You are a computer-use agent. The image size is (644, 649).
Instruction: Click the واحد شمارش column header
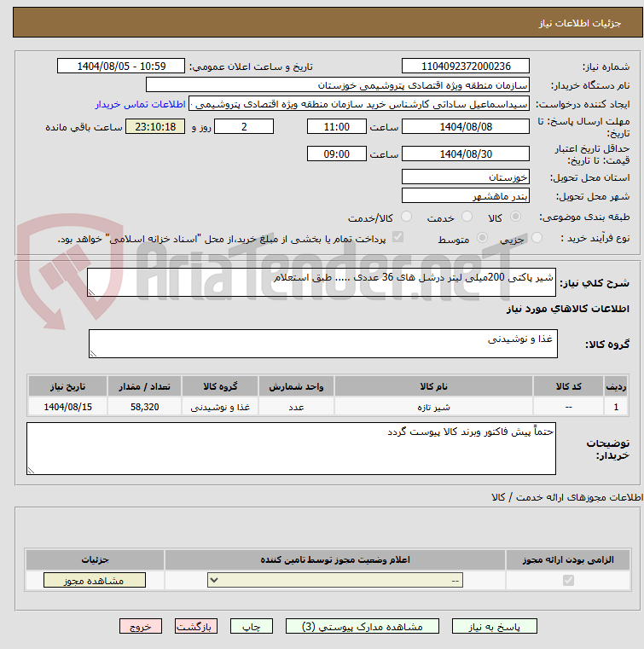click(x=296, y=386)
